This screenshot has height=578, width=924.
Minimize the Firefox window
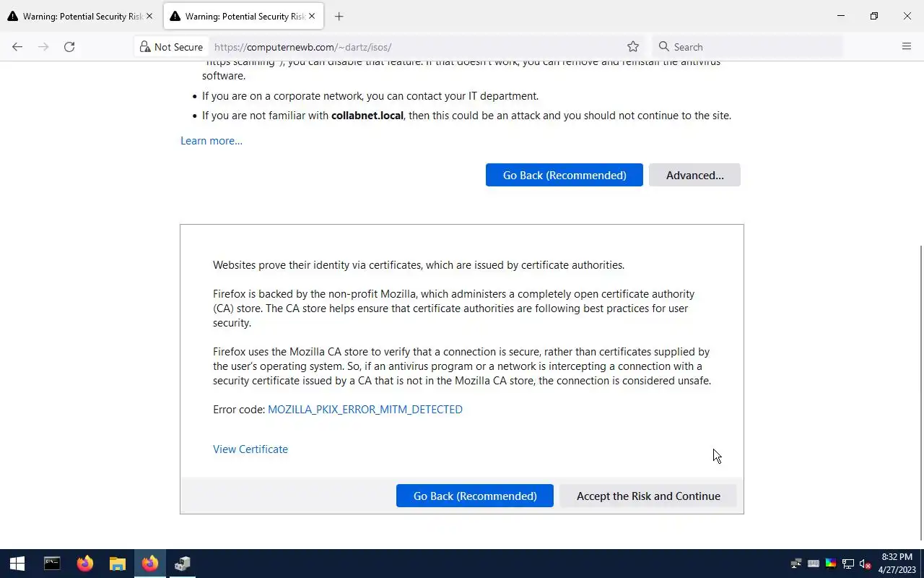pos(841,16)
